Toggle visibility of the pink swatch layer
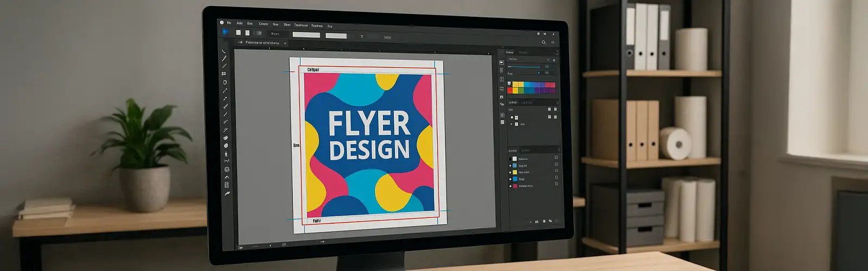This screenshot has width=868, height=271. pos(510,186)
